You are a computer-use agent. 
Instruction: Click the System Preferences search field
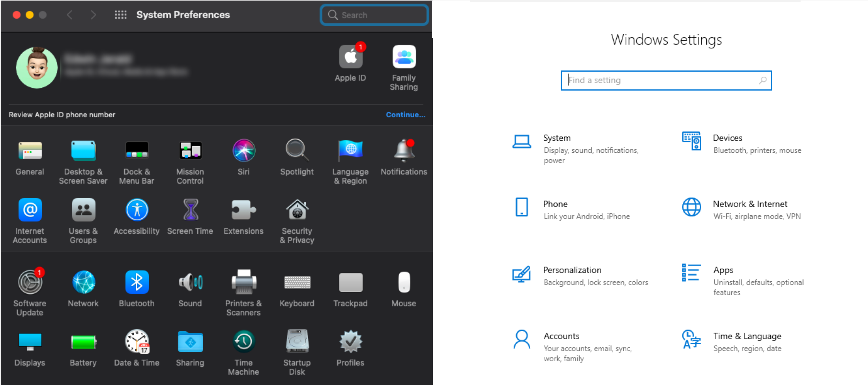(374, 15)
